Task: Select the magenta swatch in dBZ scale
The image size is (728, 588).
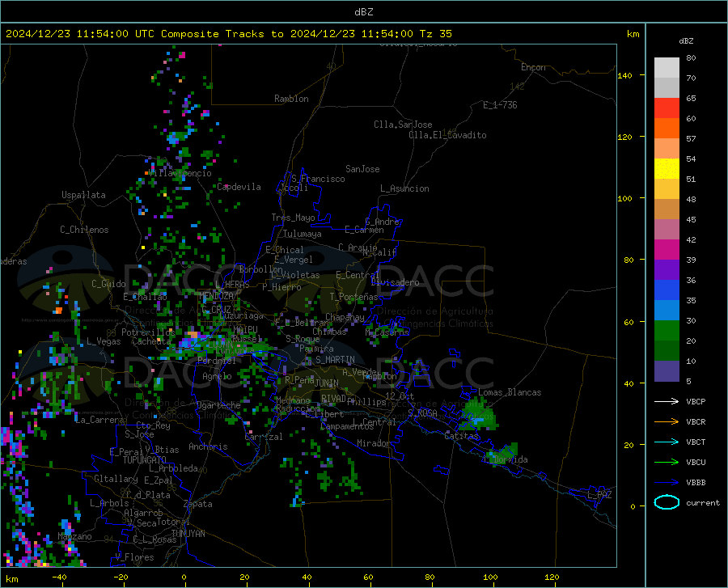Action: (x=667, y=250)
